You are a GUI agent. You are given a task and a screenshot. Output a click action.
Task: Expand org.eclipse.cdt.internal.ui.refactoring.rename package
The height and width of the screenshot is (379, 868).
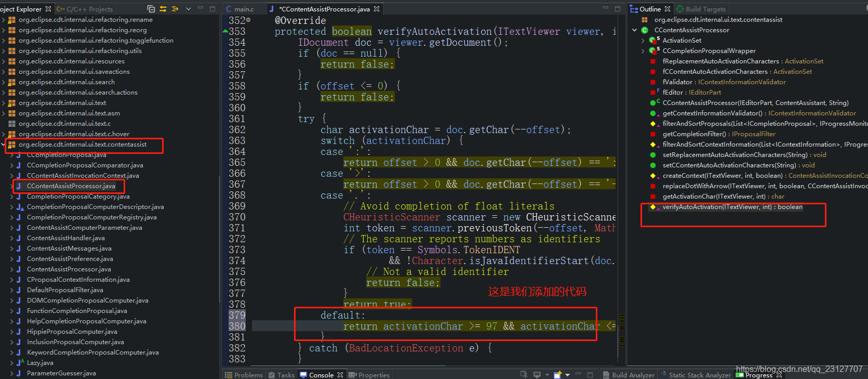(4, 20)
